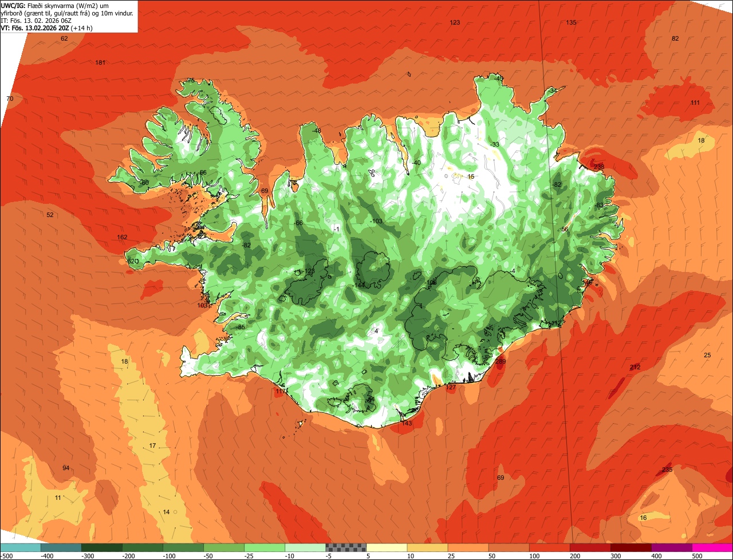
Task: Click the map value 127
Action: point(451,387)
